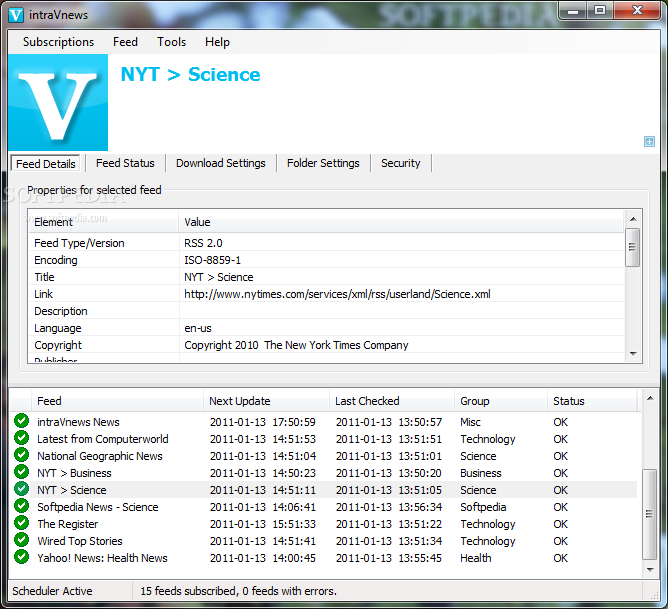Click the ISO-8859-1 encoding value
This screenshot has width=668, height=609.
tap(212, 260)
